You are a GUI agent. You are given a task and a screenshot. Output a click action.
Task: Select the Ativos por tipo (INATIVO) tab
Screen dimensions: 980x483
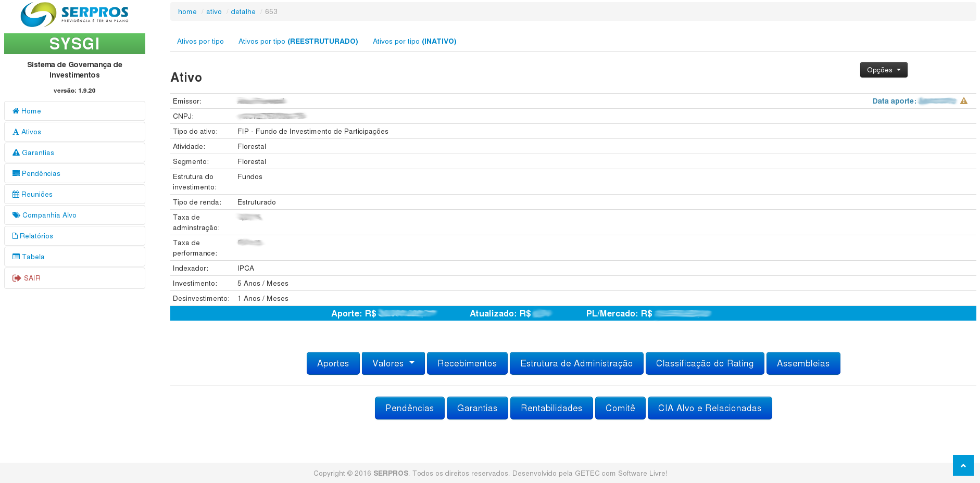click(x=414, y=41)
